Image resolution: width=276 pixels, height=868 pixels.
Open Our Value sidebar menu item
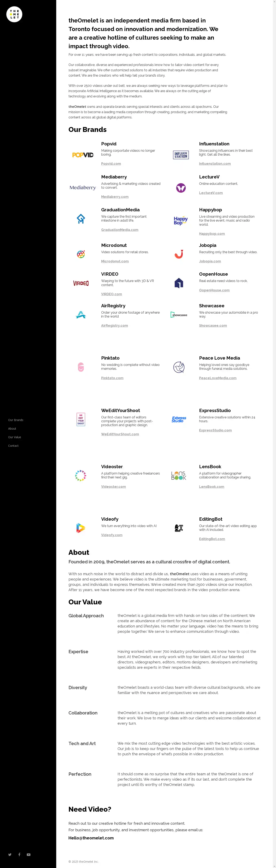click(15, 437)
